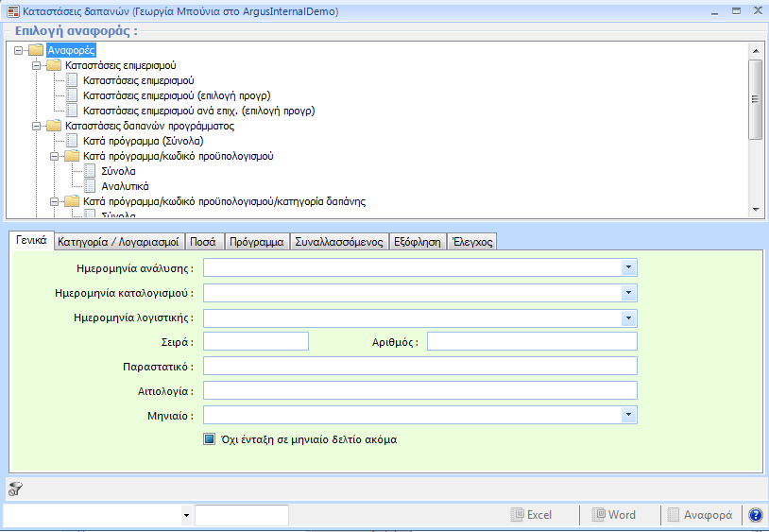Viewport: 769px width, 532px height.
Task: Click document icon beside the Αναλυτικά report
Action: (x=90, y=186)
